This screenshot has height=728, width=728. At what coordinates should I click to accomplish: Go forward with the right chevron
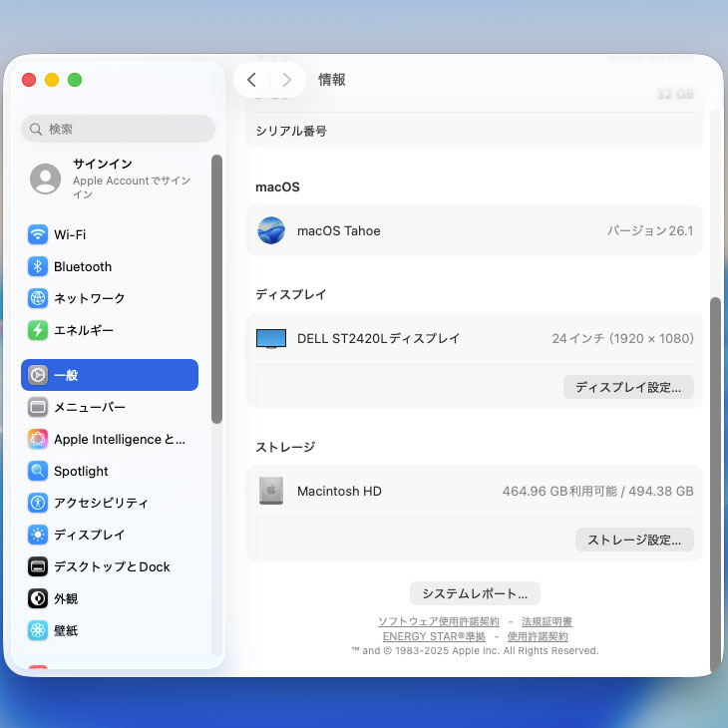coord(287,80)
